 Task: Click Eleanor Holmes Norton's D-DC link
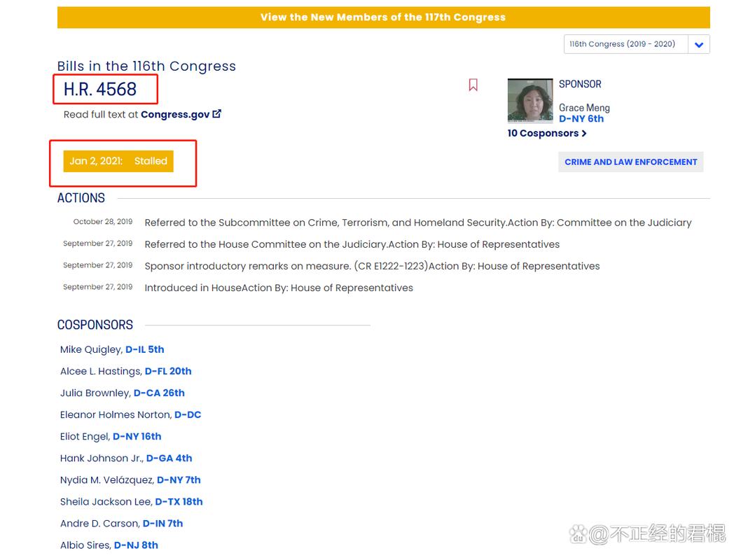pos(188,414)
